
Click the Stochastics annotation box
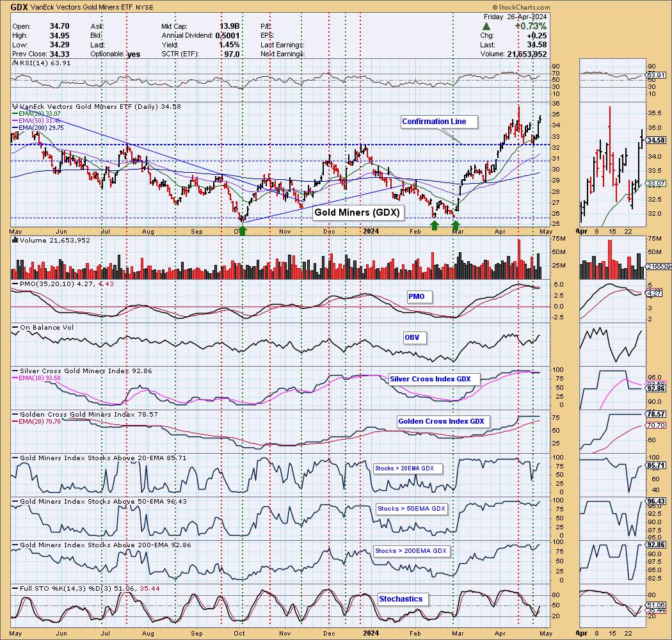(403, 599)
